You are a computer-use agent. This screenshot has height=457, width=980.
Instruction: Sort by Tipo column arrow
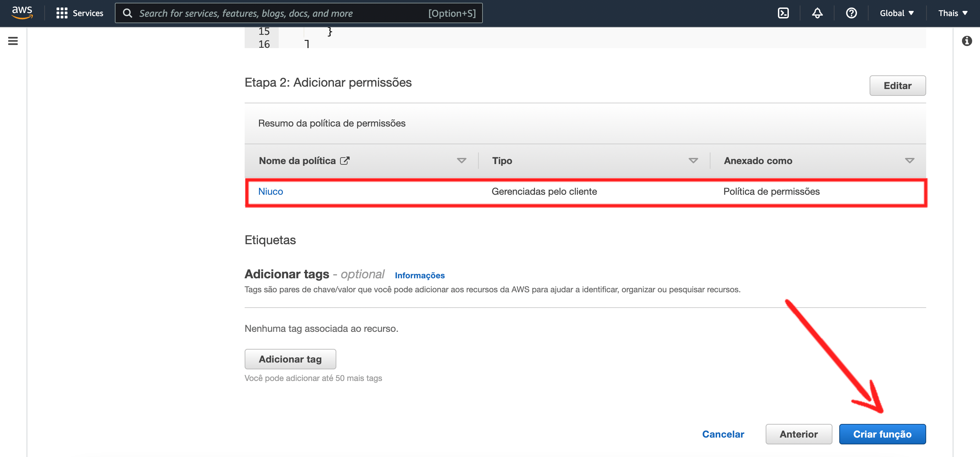click(x=693, y=161)
